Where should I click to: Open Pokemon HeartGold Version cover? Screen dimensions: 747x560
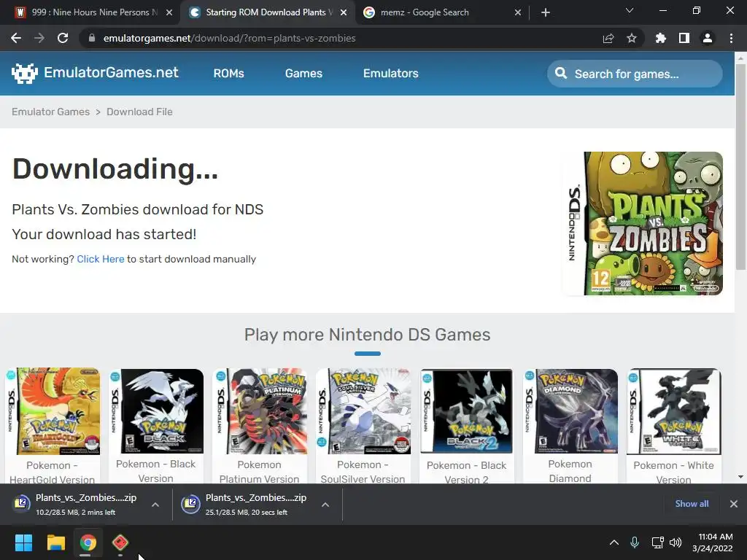pos(53,411)
